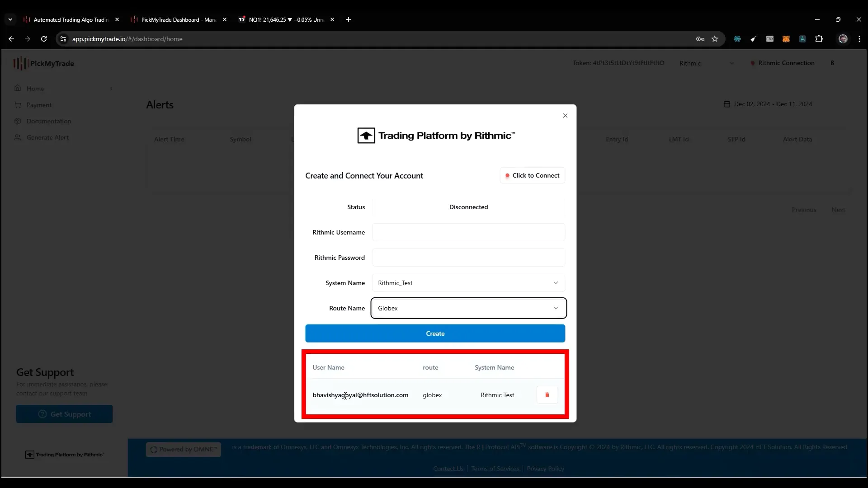This screenshot has height=488, width=868.
Task: Close the Rithmic connection dialog
Action: (565, 116)
